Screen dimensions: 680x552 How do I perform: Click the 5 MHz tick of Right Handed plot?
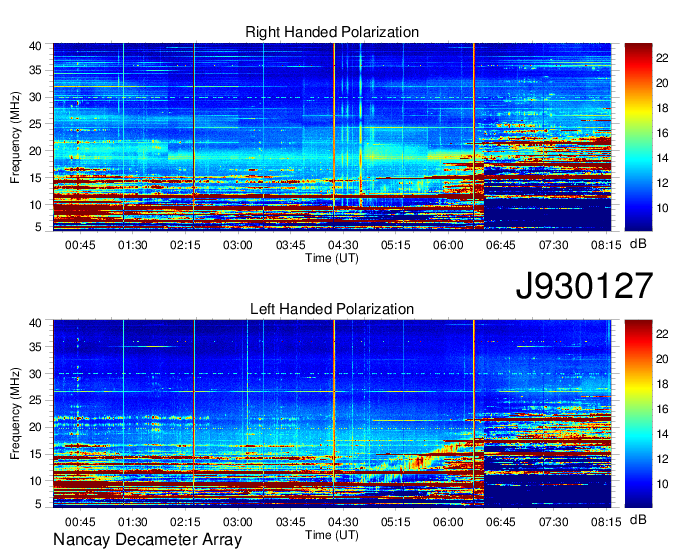click(38, 227)
